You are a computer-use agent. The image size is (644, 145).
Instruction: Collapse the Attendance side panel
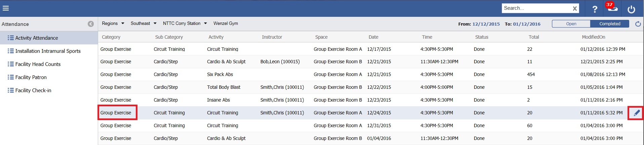click(91, 24)
